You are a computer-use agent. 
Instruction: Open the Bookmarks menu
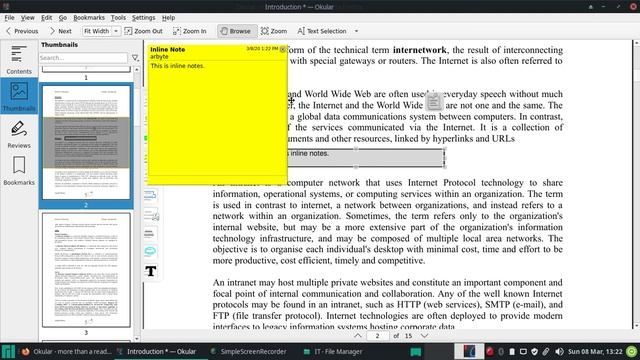pos(89,18)
